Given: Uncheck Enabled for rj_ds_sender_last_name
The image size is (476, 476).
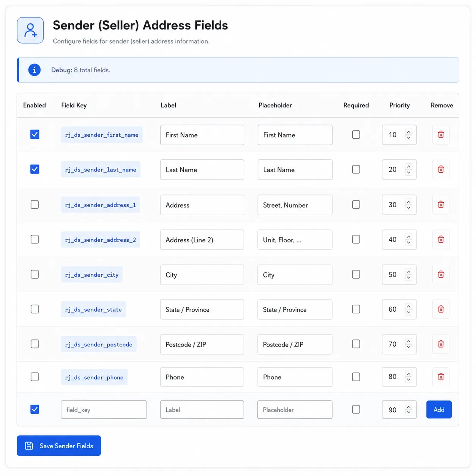Looking at the screenshot, I should coord(35,169).
